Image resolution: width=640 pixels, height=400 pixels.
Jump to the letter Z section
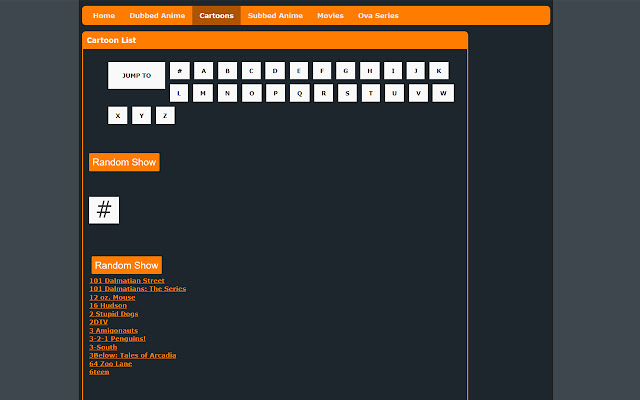pyautogui.click(x=165, y=115)
